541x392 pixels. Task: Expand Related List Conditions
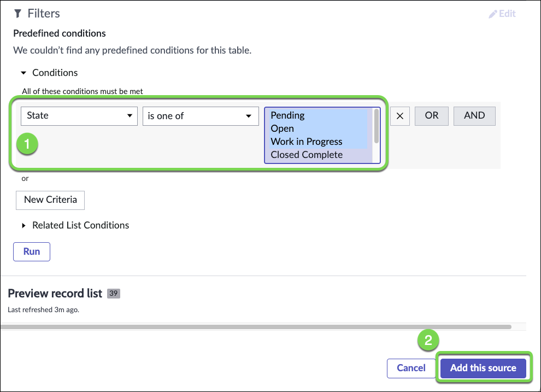coord(23,225)
